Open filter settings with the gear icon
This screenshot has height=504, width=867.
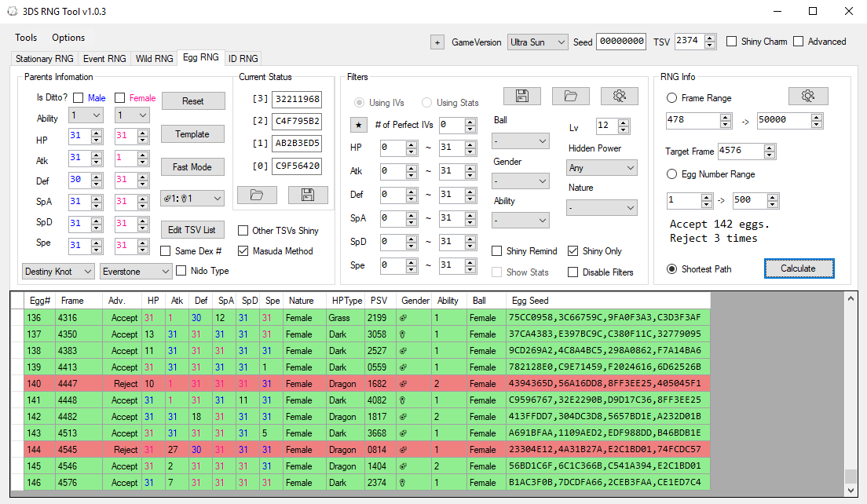click(x=619, y=96)
